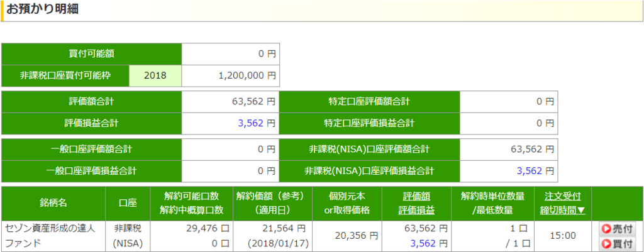Viewport: 644px width, 252px height.
Task: Sort by 評価損益 column header link
Action: click(416, 211)
